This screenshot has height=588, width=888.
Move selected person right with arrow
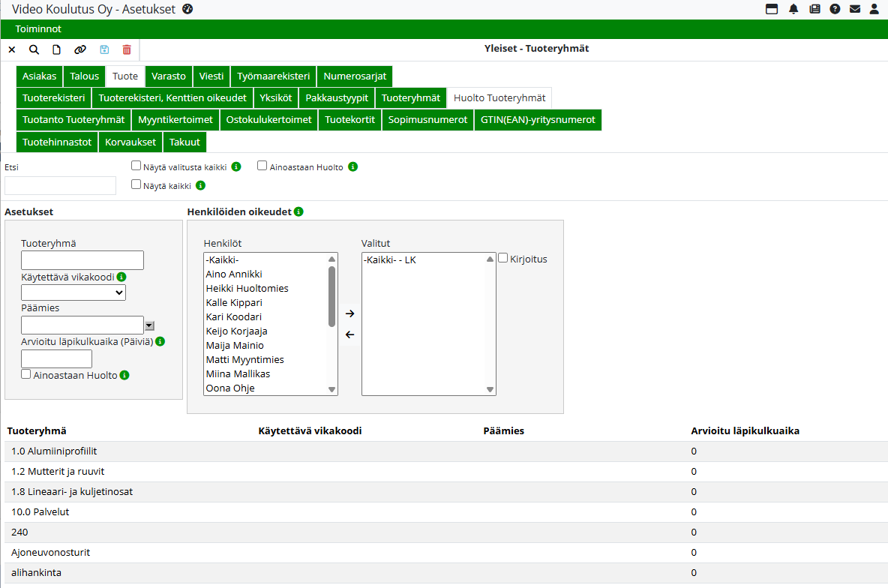(x=349, y=313)
